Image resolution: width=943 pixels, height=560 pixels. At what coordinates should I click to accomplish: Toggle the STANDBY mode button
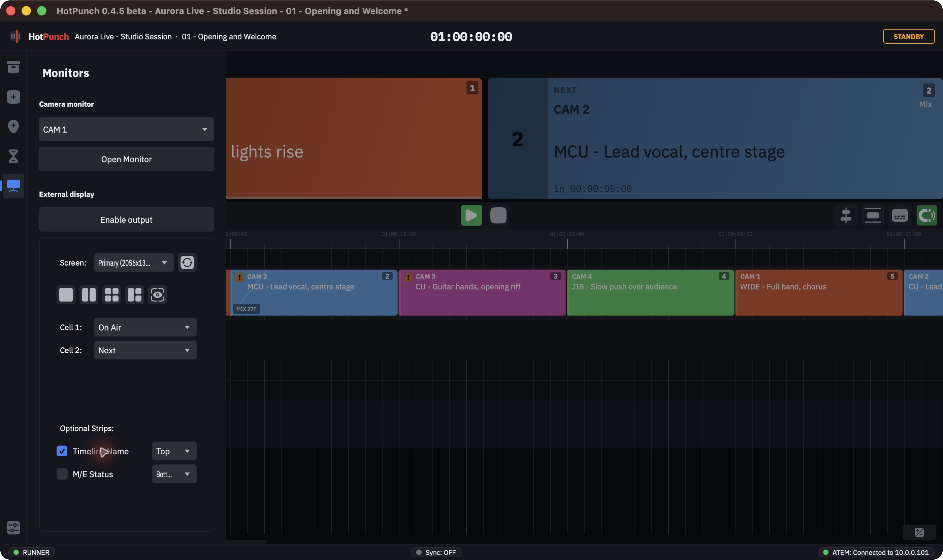click(909, 37)
